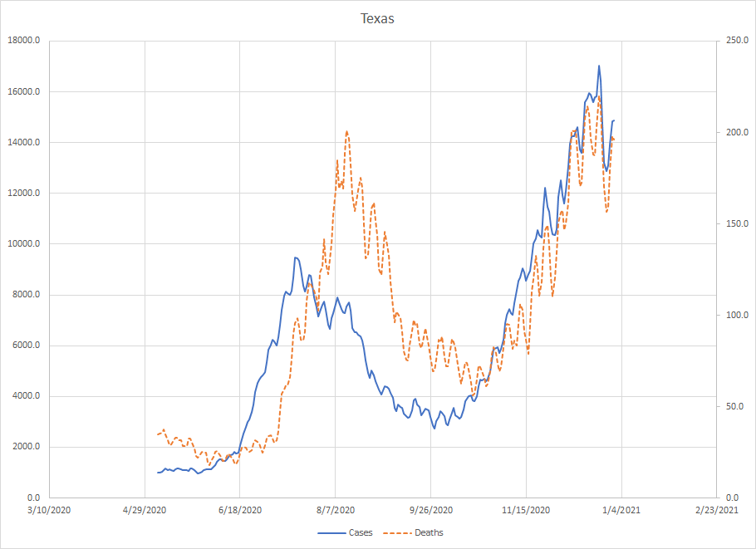Click the 9/26/2020 date axis label
Viewport: 756px width, 549px height.
click(x=431, y=510)
